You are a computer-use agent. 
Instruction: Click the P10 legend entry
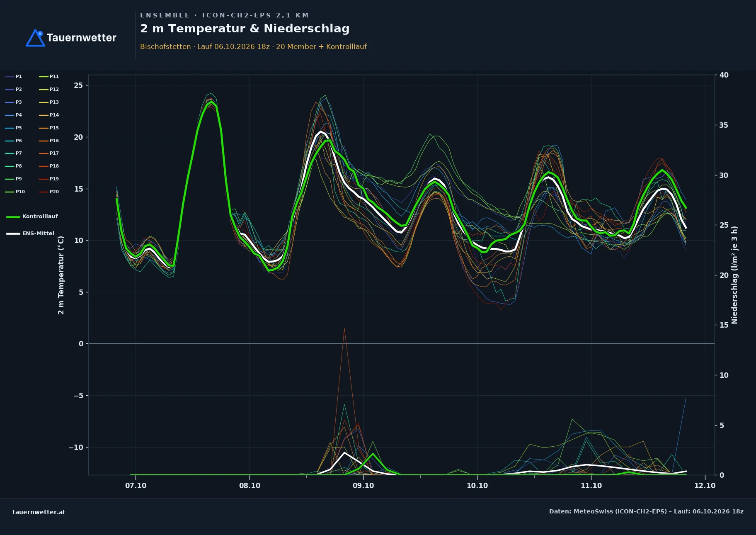pyautogui.click(x=15, y=192)
